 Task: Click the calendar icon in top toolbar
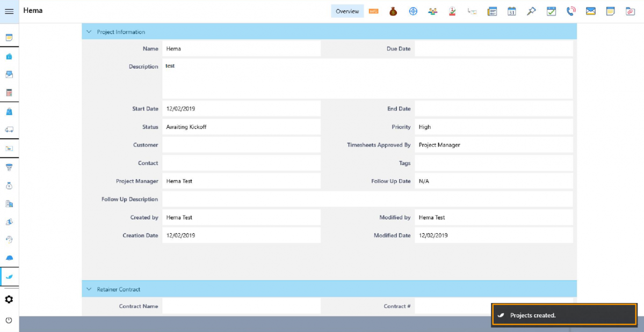click(512, 11)
